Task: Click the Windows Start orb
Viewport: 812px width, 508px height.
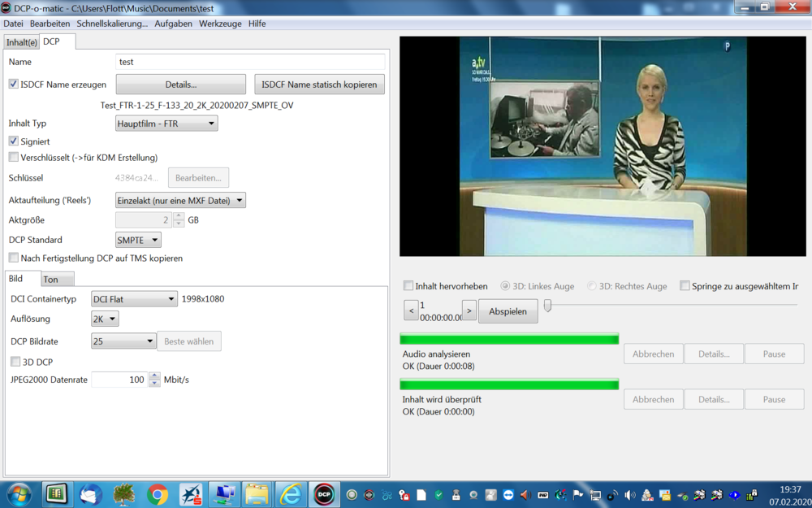Action: click(19, 494)
